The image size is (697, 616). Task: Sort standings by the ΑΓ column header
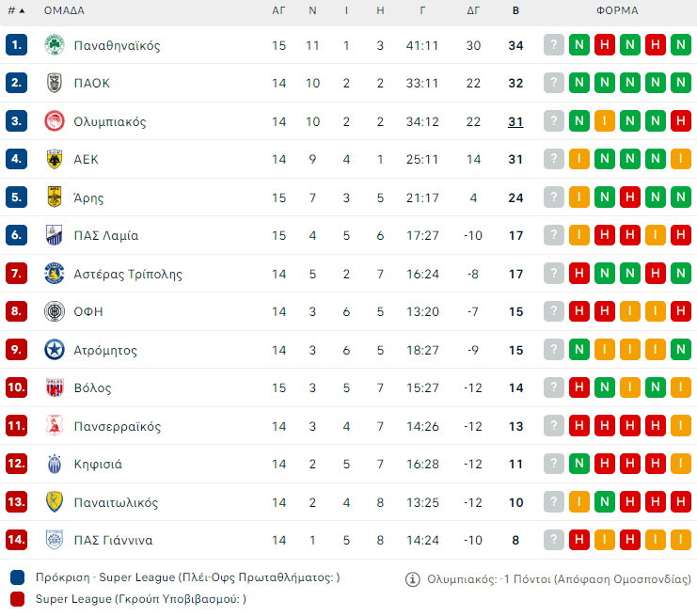tap(278, 11)
